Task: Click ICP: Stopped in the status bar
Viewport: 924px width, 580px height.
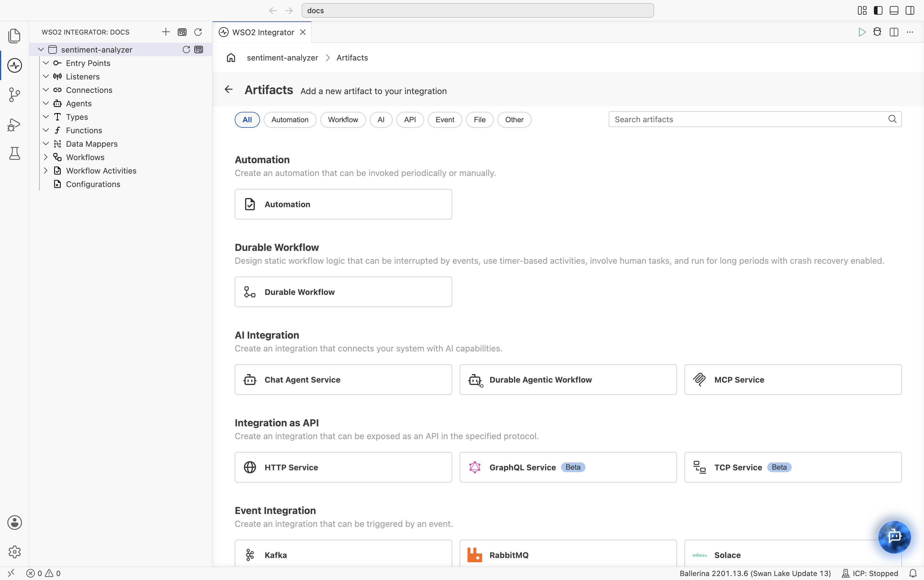Action: click(x=870, y=573)
